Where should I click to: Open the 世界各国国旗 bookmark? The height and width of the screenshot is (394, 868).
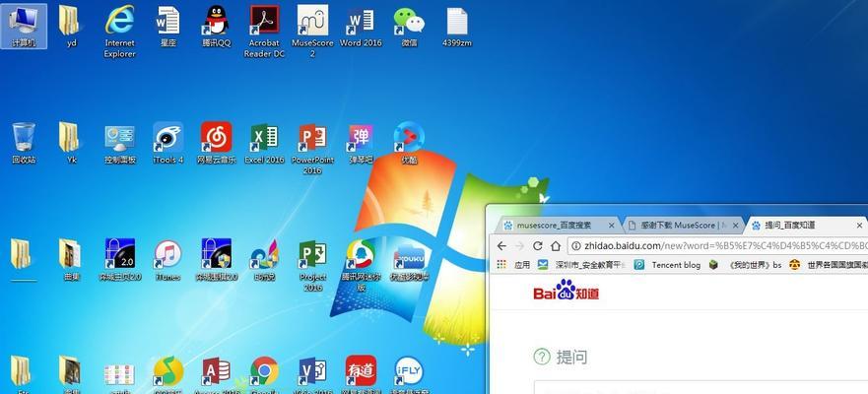(829, 265)
